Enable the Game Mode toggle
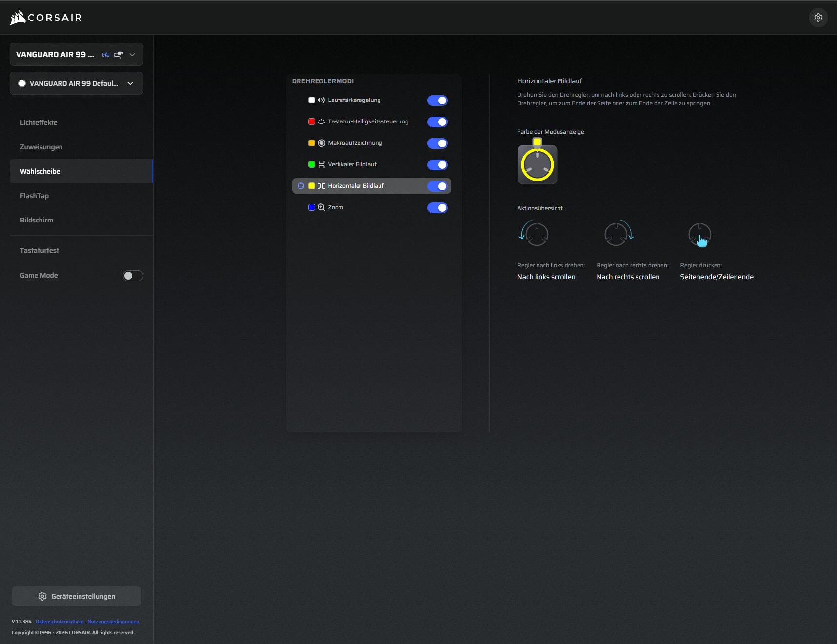837x644 pixels. [133, 276]
